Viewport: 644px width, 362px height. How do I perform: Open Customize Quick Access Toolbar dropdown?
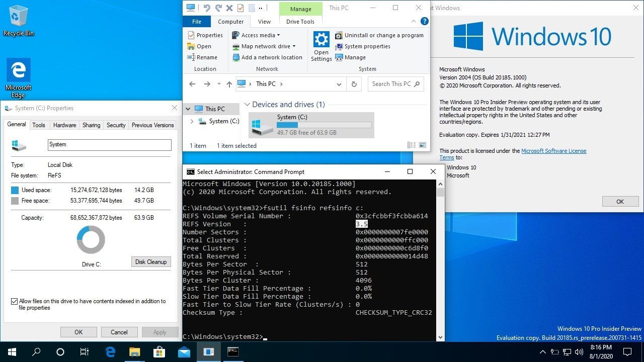click(261, 8)
